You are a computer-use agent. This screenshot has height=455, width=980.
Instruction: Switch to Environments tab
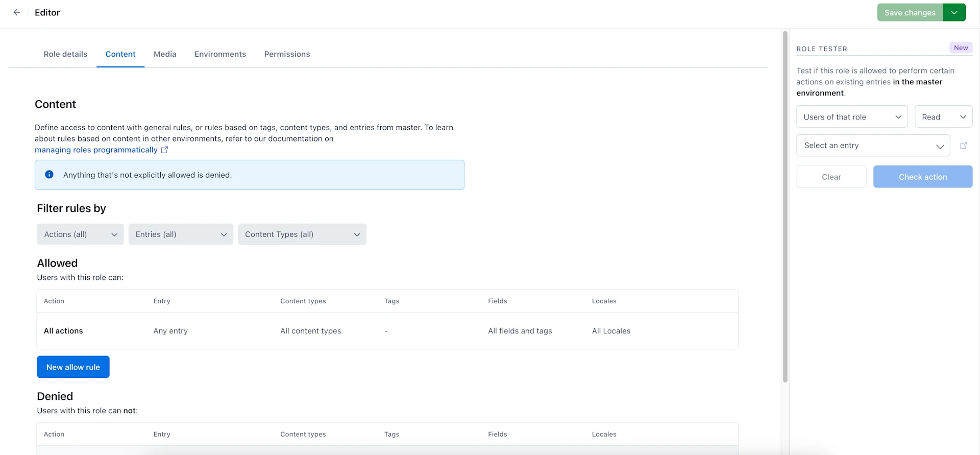tap(220, 54)
